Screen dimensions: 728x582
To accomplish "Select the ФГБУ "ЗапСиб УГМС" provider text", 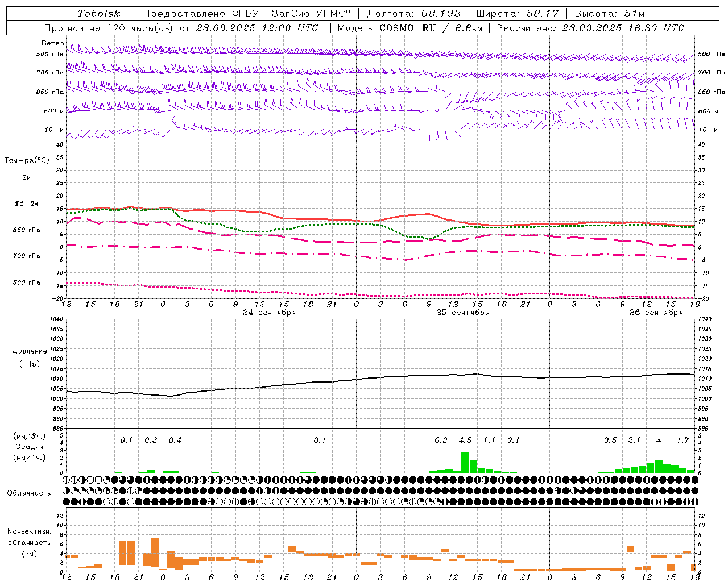I will pyautogui.click(x=290, y=14).
